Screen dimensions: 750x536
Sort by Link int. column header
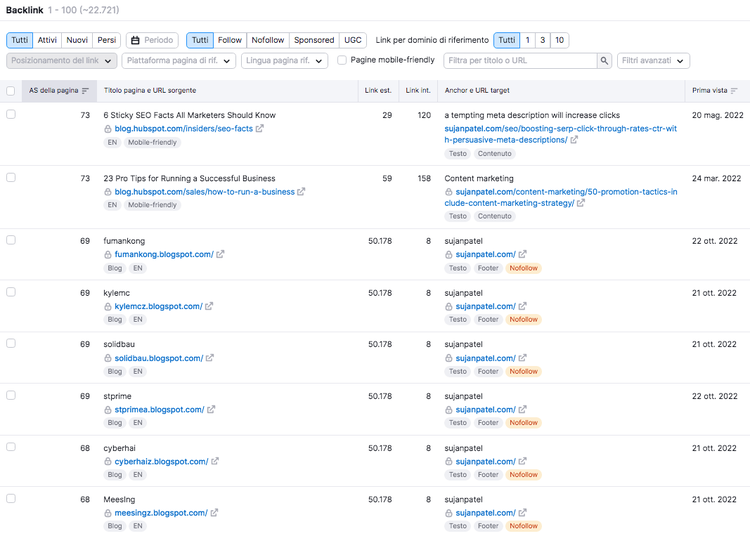(x=418, y=90)
